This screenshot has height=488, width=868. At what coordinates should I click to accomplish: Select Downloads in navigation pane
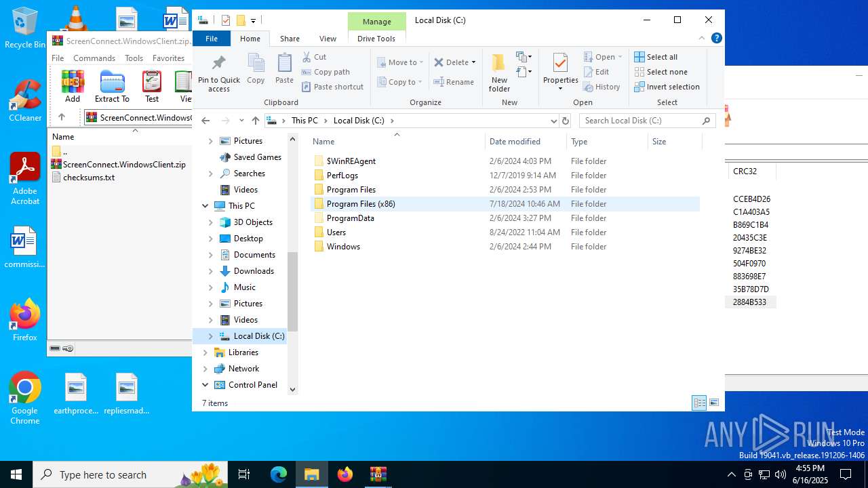click(x=254, y=271)
